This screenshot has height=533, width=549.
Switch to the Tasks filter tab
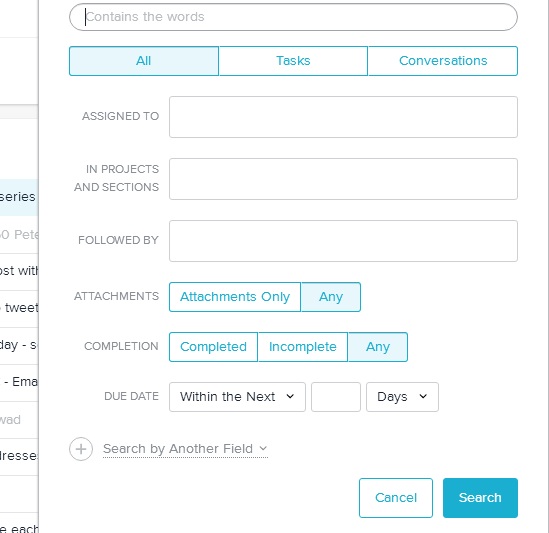[293, 61]
